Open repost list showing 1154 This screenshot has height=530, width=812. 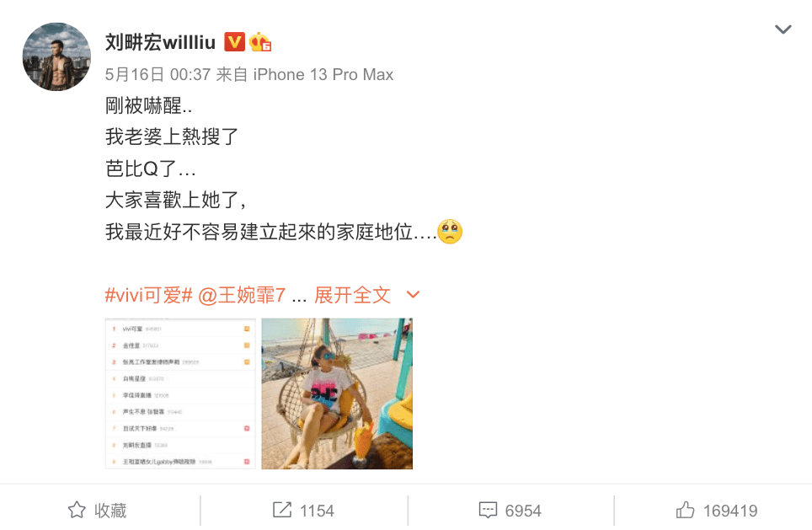tap(303, 511)
